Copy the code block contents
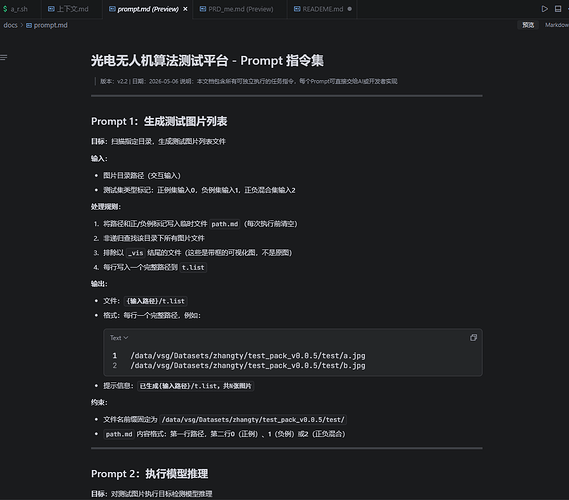The image size is (569, 500). coord(473,338)
